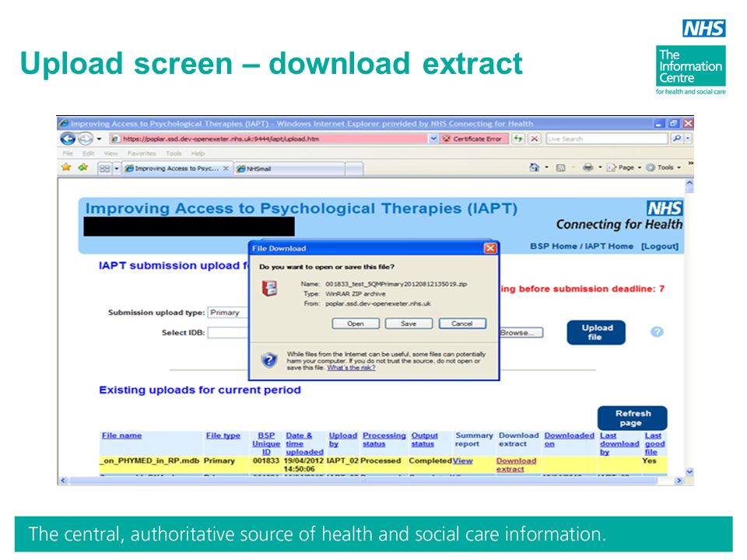Expand the address bar dropdown arrow
Image resolution: width=747 pixels, height=560 pixels.
coord(433,138)
